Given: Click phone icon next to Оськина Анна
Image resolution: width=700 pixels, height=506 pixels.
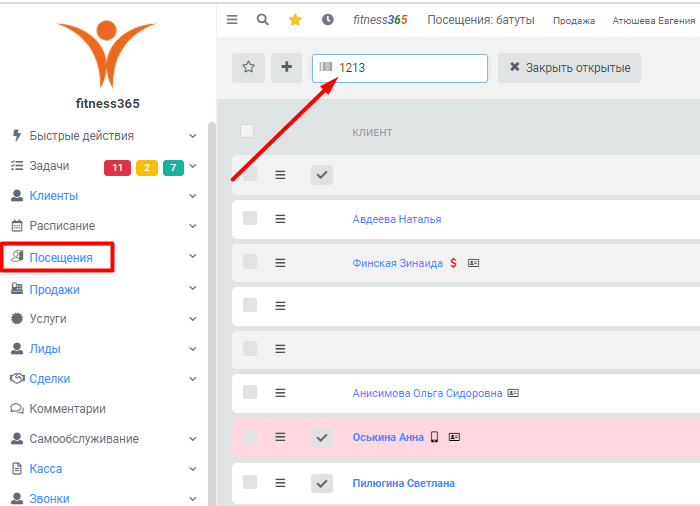Looking at the screenshot, I should [434, 437].
